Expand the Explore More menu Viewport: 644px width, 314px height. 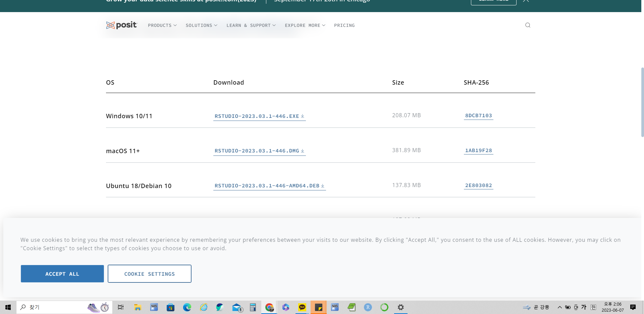pos(305,25)
